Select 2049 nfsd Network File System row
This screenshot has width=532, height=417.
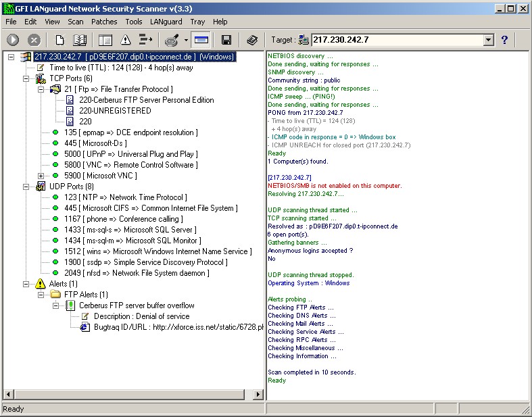(137, 273)
